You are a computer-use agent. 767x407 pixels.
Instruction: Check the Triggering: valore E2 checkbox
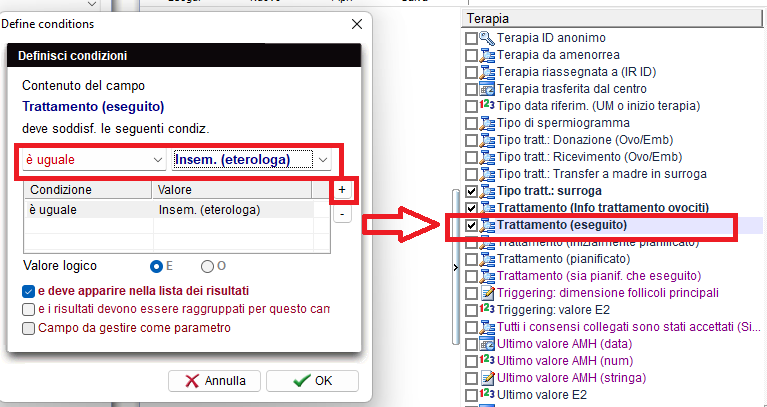coord(471,310)
